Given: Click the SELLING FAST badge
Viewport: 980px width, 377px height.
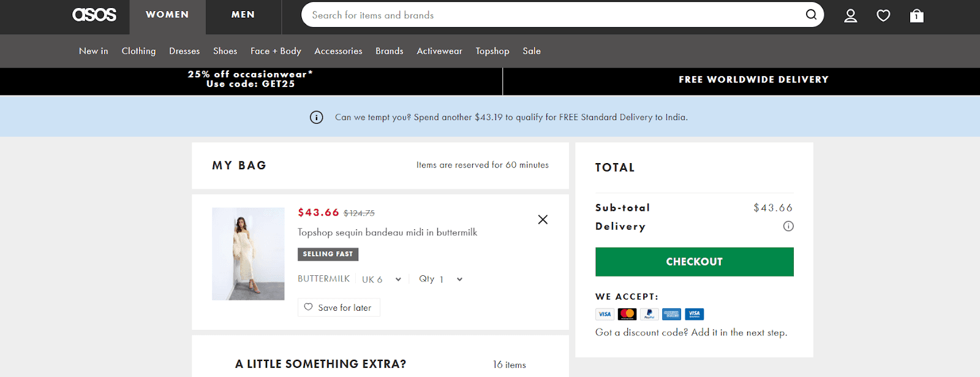Looking at the screenshot, I should point(328,254).
